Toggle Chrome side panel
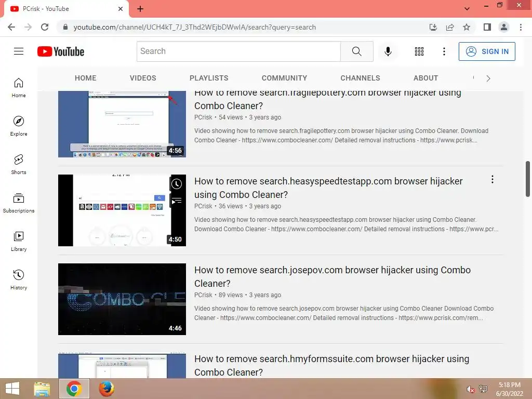Image resolution: width=532 pixels, height=399 pixels. (487, 27)
